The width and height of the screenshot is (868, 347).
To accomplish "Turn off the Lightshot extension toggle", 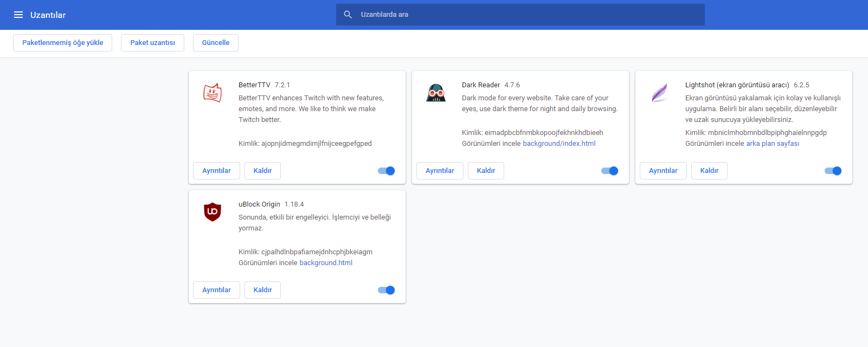I will pos(833,171).
